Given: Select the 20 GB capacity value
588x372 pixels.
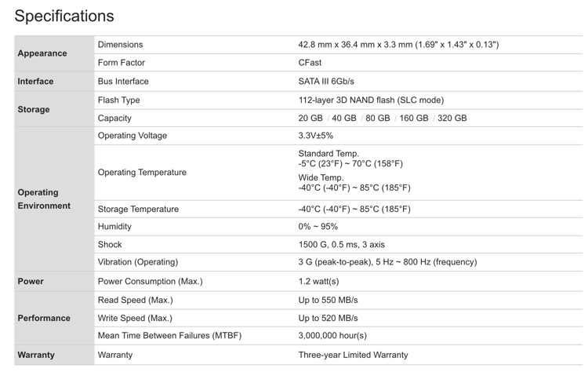Looking at the screenshot, I should coord(310,119).
